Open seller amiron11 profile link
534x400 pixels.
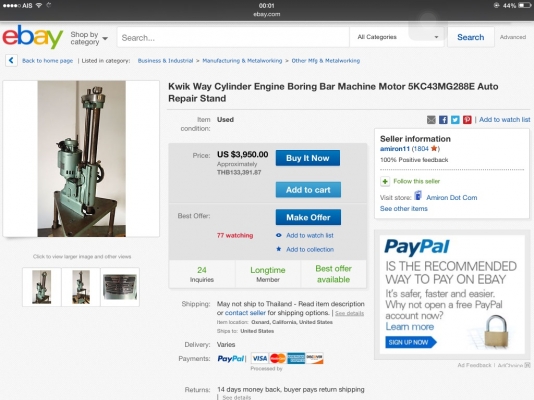pos(395,149)
